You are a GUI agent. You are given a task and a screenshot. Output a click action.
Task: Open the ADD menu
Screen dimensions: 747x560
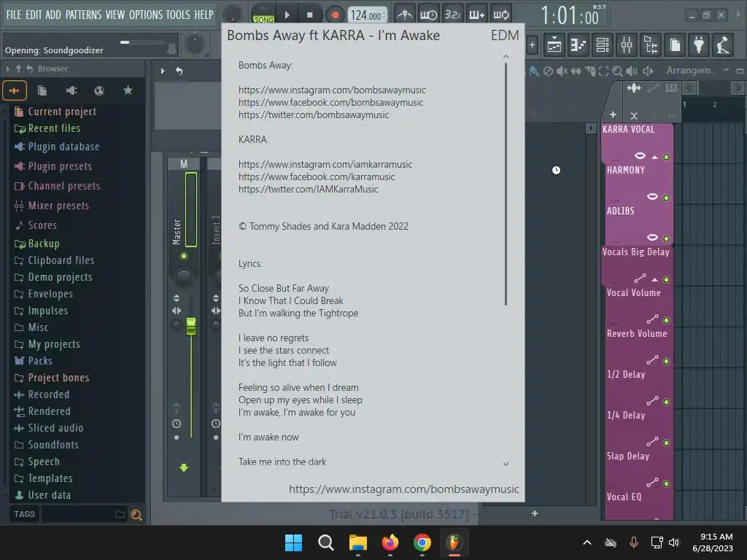pyautogui.click(x=53, y=15)
